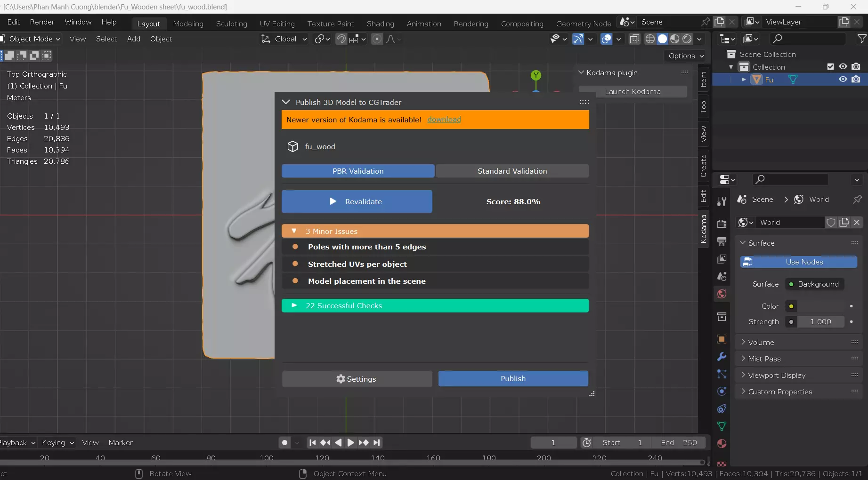Switch to the Shading workspace tab
Screen dimensions: 868x480
coord(381,24)
